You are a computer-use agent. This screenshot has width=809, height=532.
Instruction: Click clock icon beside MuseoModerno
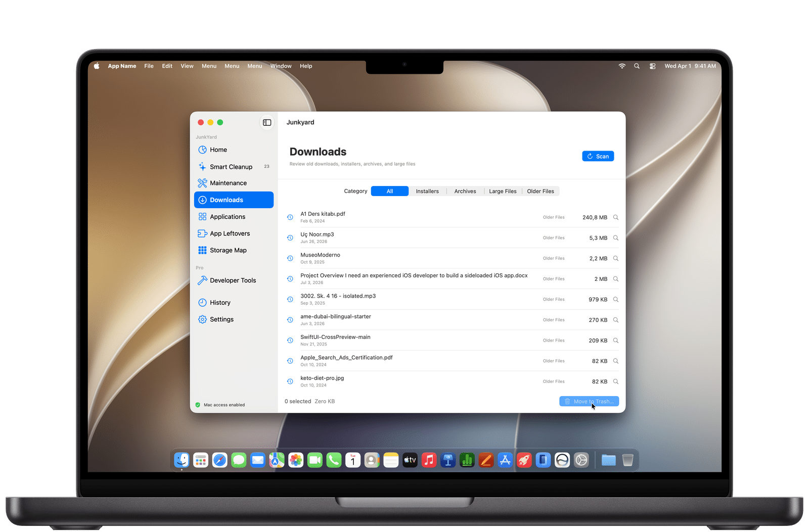tap(290, 258)
